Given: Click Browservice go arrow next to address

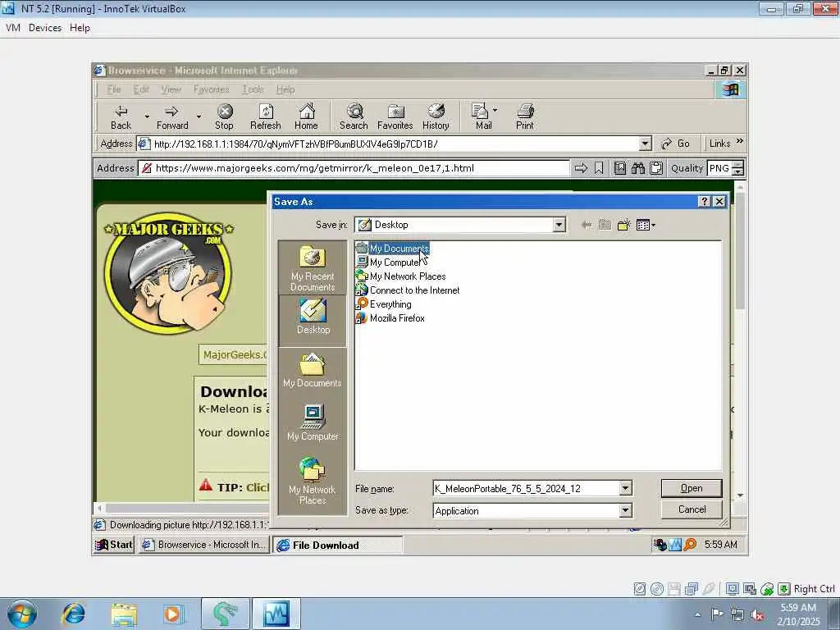Looking at the screenshot, I should tap(581, 168).
